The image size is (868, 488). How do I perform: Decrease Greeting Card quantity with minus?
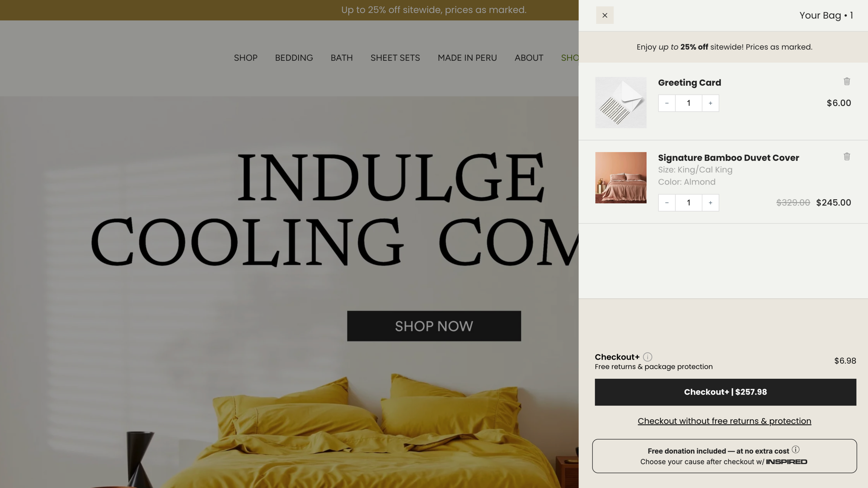pyautogui.click(x=667, y=103)
